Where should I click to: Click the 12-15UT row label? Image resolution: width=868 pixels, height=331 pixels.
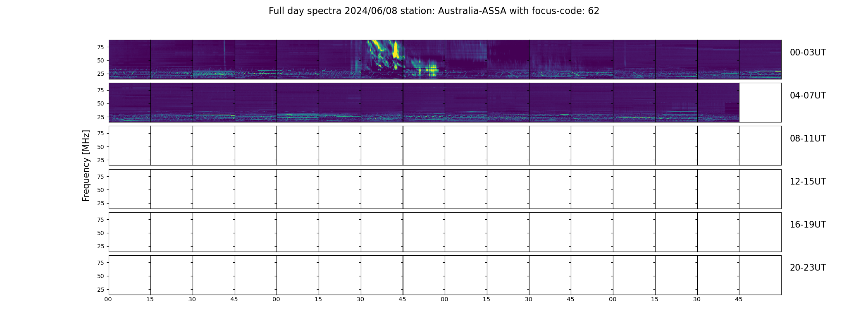pyautogui.click(x=808, y=182)
